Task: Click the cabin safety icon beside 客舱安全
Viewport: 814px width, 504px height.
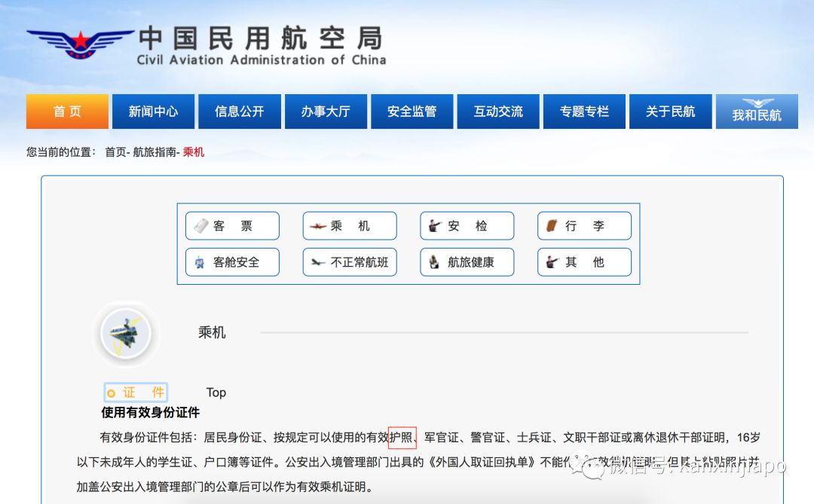Action: click(200, 262)
